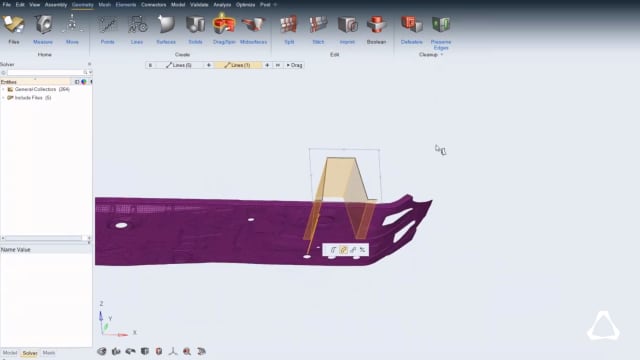Select Include Files (5) row

(x=29, y=98)
